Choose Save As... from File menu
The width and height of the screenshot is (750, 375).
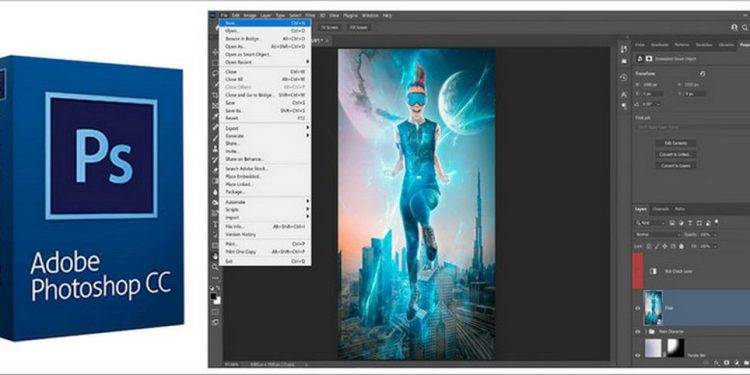265,110
